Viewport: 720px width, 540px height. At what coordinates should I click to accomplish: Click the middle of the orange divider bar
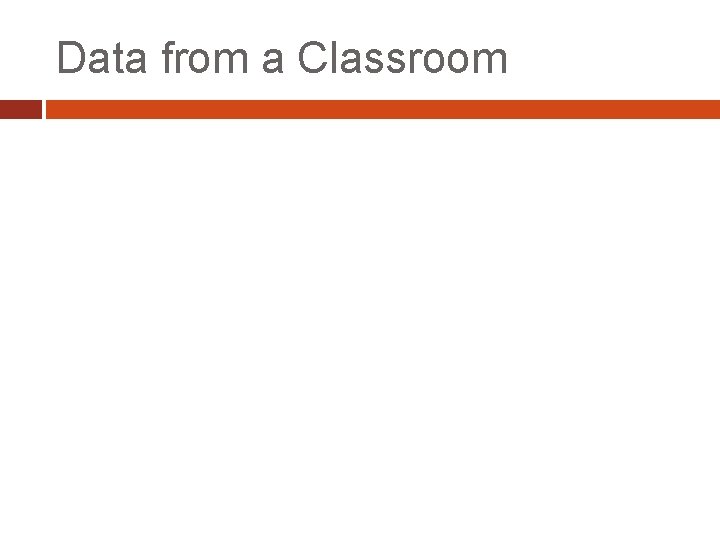382,109
